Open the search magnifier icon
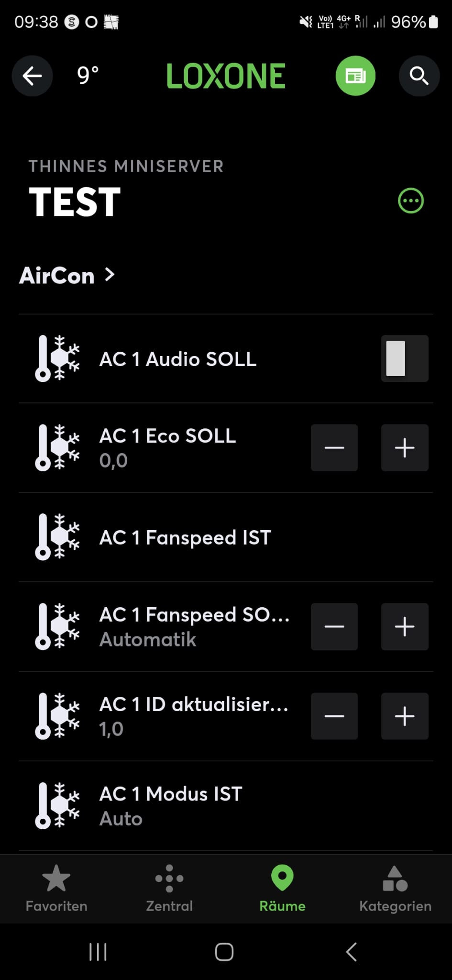The image size is (452, 980). [419, 76]
